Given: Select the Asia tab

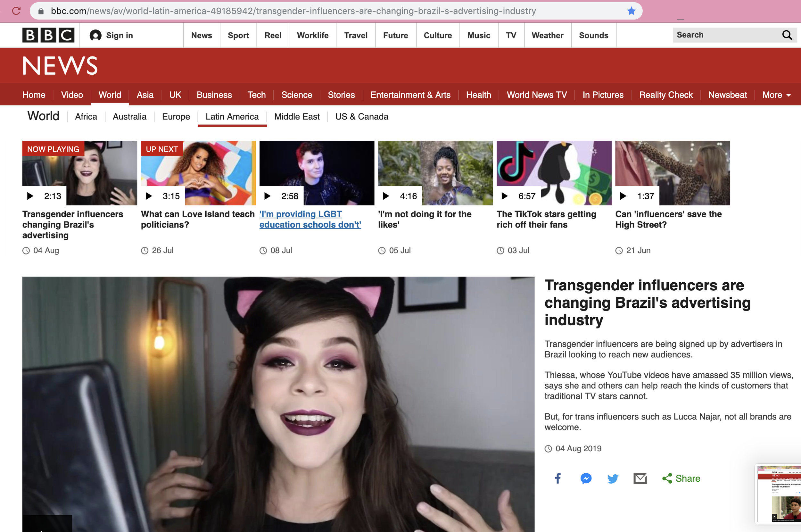Looking at the screenshot, I should coord(145,95).
